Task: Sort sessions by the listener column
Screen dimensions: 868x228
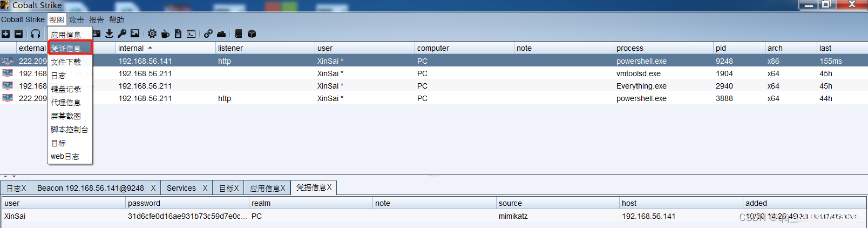Action: click(265, 48)
